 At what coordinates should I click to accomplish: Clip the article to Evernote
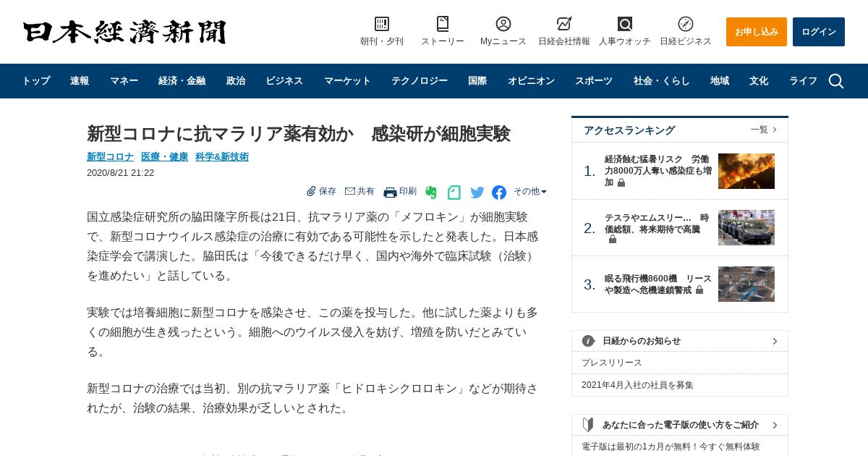tap(431, 193)
